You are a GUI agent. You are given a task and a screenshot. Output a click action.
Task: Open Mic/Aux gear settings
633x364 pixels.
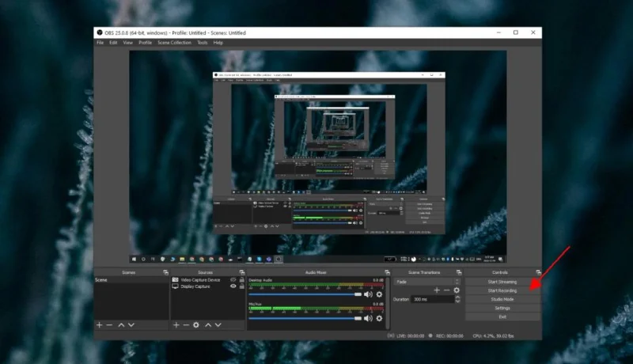point(379,318)
